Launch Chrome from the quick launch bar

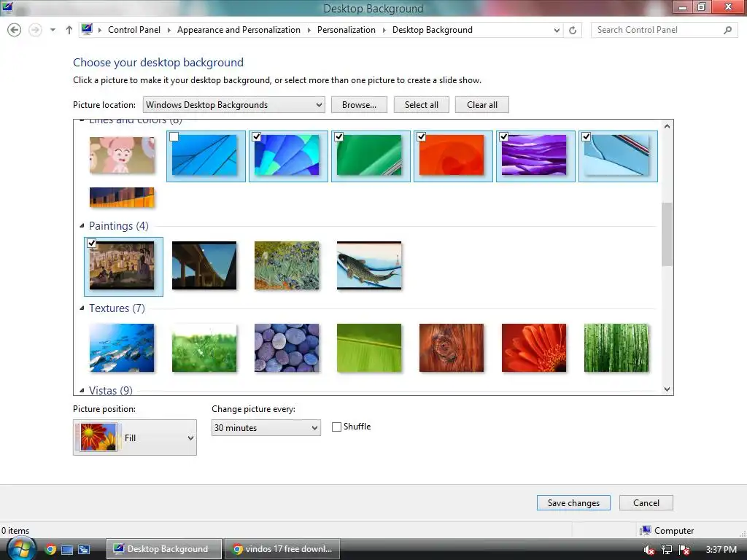click(x=50, y=550)
